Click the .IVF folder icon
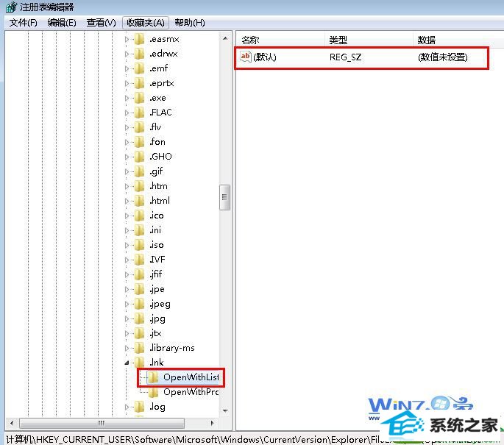Image resolution: width=504 pixels, height=445 pixels. (140, 260)
